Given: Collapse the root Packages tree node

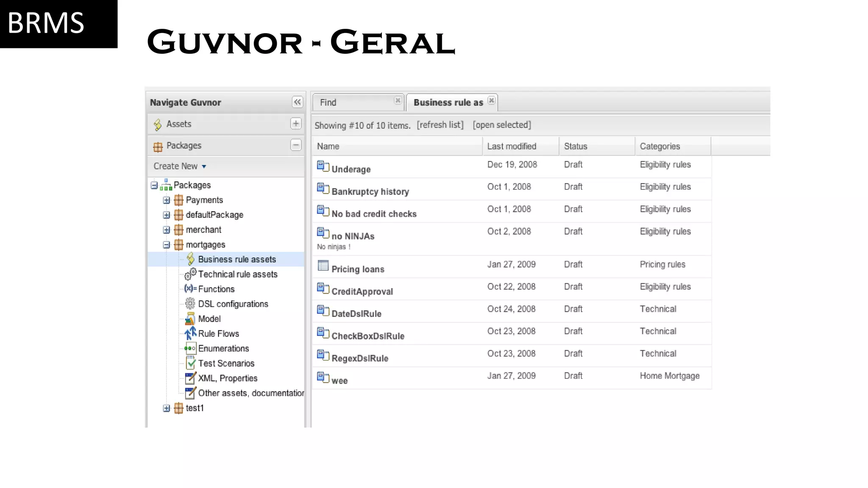Looking at the screenshot, I should pos(154,185).
